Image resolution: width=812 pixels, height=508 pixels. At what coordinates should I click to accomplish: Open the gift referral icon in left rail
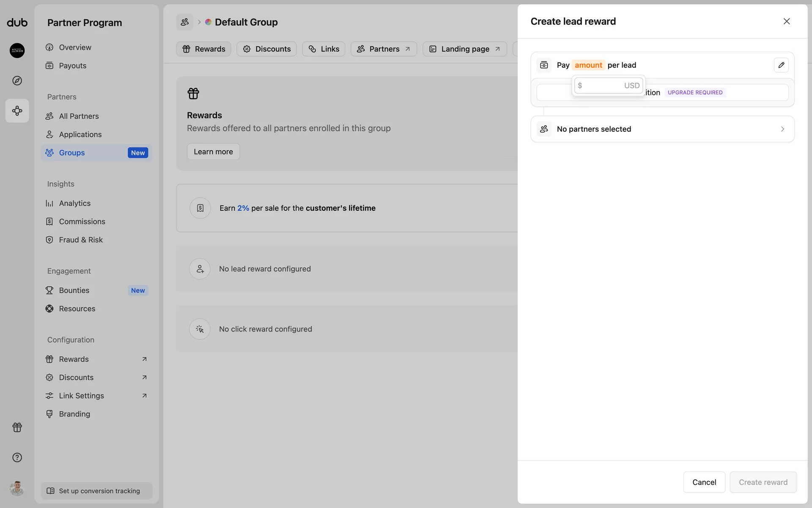(x=17, y=428)
